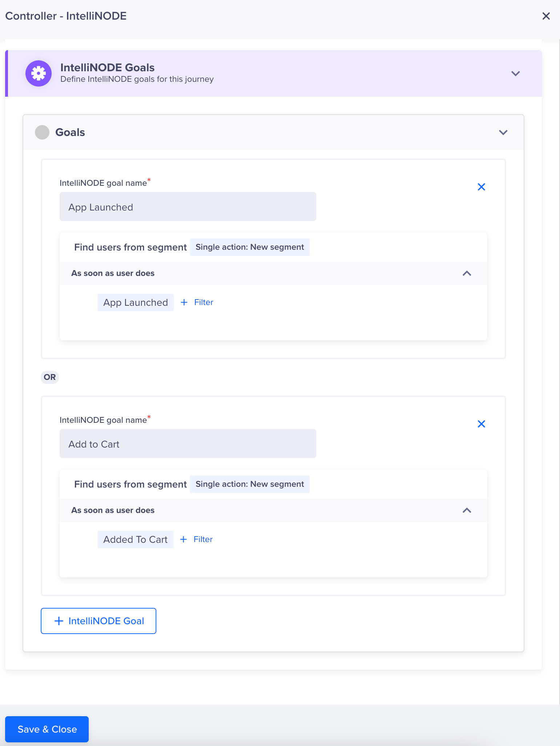Image resolution: width=560 pixels, height=746 pixels.
Task: Open first 'Single action: New segment' selector
Action: click(250, 247)
